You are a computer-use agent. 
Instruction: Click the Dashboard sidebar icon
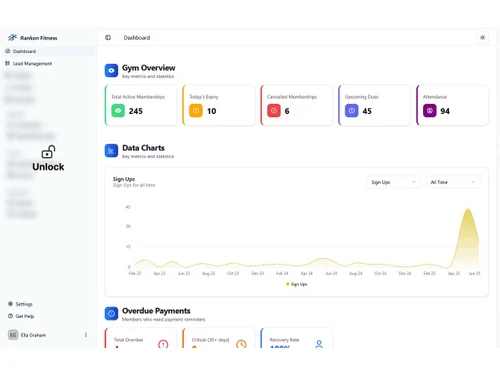point(8,51)
